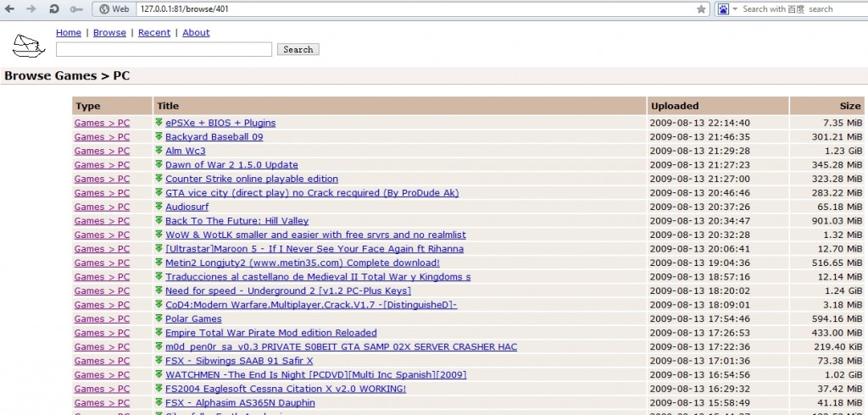Click download arrow for Metin2 Longjuty2
This screenshot has height=415, width=868.
(159, 263)
